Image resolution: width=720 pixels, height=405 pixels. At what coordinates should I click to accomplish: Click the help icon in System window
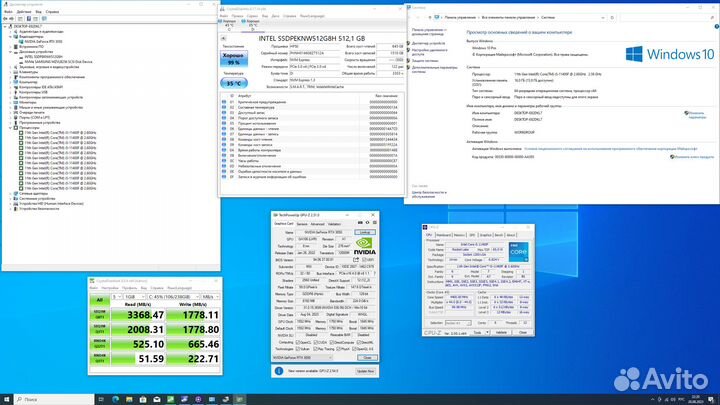(x=717, y=27)
